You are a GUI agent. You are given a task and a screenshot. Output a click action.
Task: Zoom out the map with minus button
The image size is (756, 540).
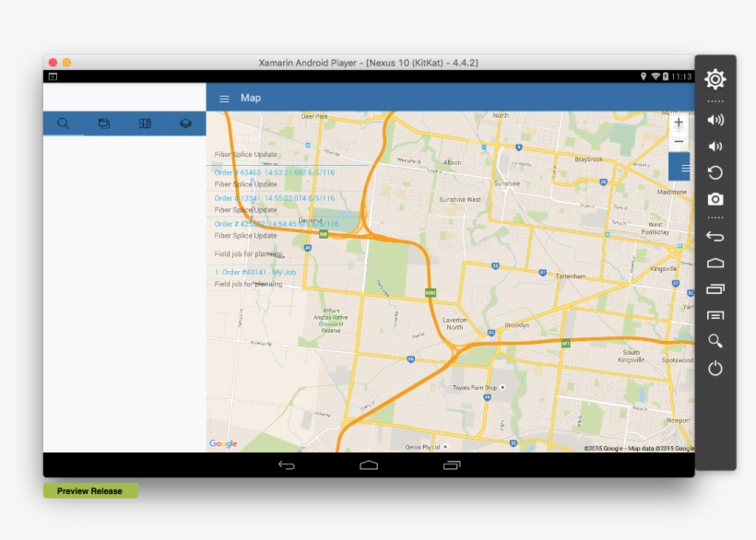[679, 141]
